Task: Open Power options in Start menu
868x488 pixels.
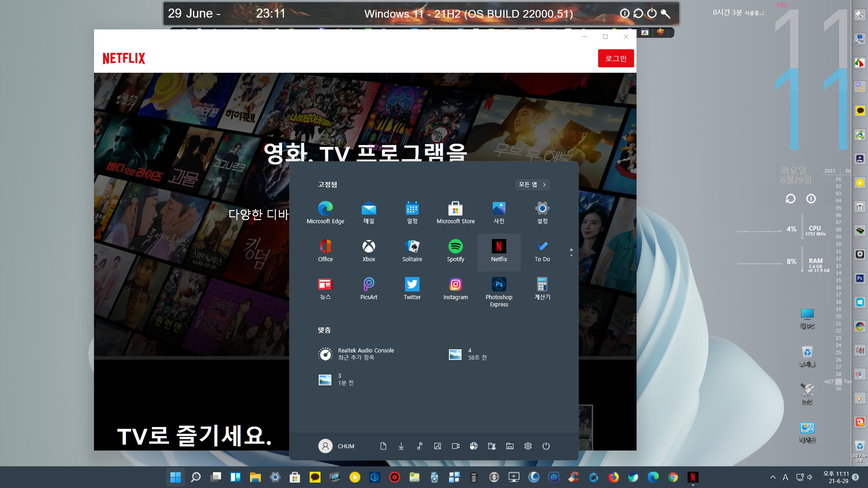Action: 546,446
